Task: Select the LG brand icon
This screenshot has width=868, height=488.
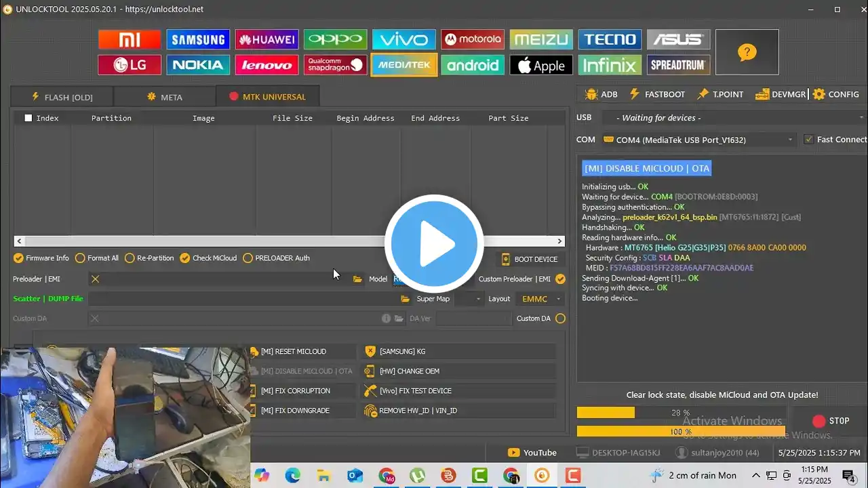Action: [130, 65]
